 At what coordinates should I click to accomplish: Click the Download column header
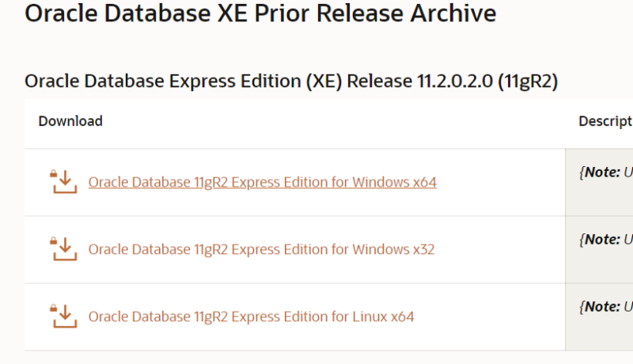coord(70,121)
